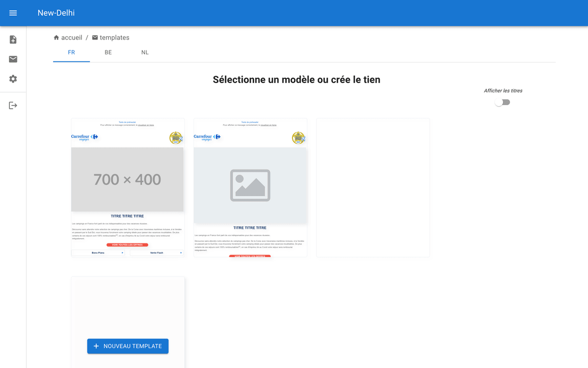Click the envelope icon beside templates
The image size is (588, 368).
[x=95, y=38]
